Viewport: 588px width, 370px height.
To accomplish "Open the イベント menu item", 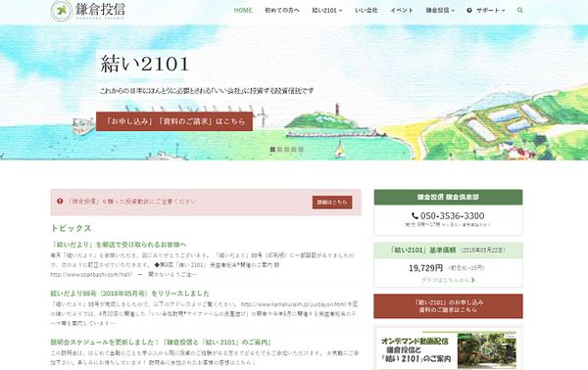I will tap(402, 11).
